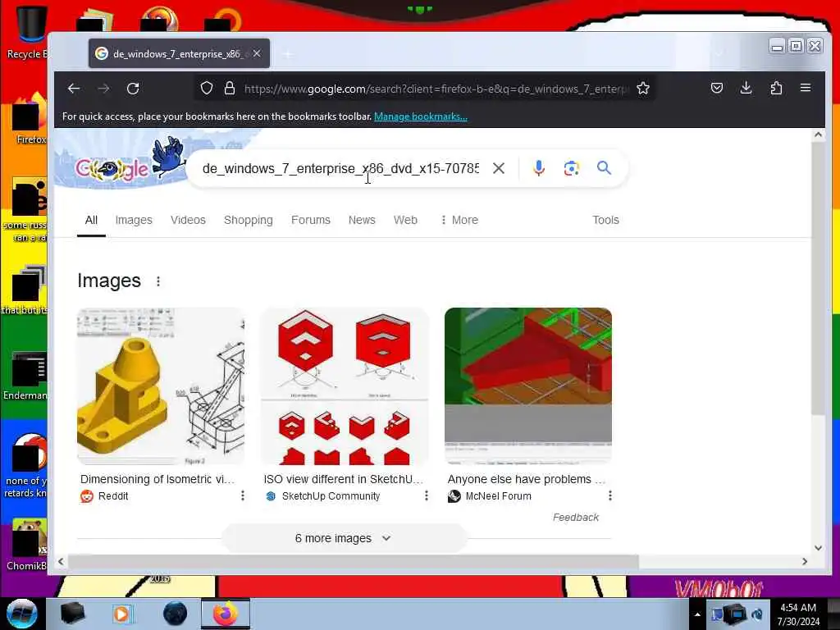The width and height of the screenshot is (840, 630).
Task: Click the vertical page scrollbar thumb
Action: [818, 279]
